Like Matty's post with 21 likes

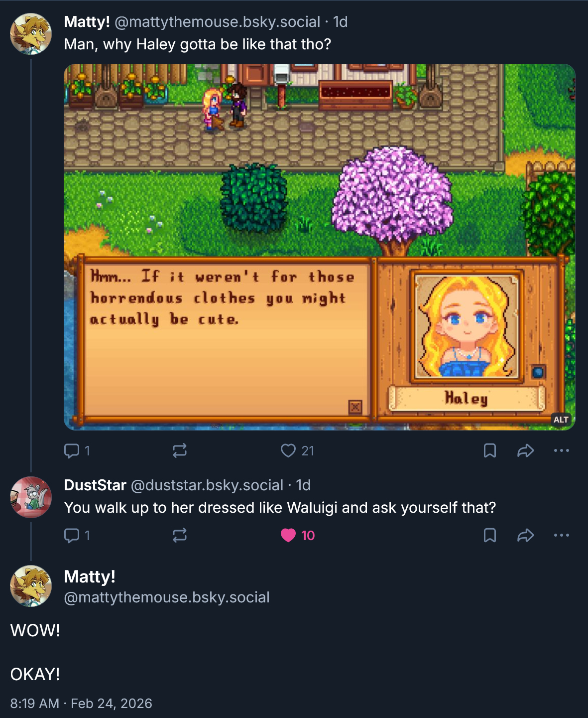(x=289, y=451)
